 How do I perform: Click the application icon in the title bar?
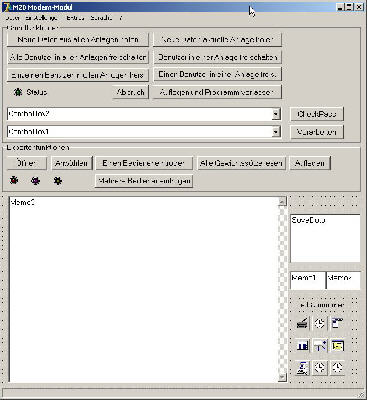point(7,7)
